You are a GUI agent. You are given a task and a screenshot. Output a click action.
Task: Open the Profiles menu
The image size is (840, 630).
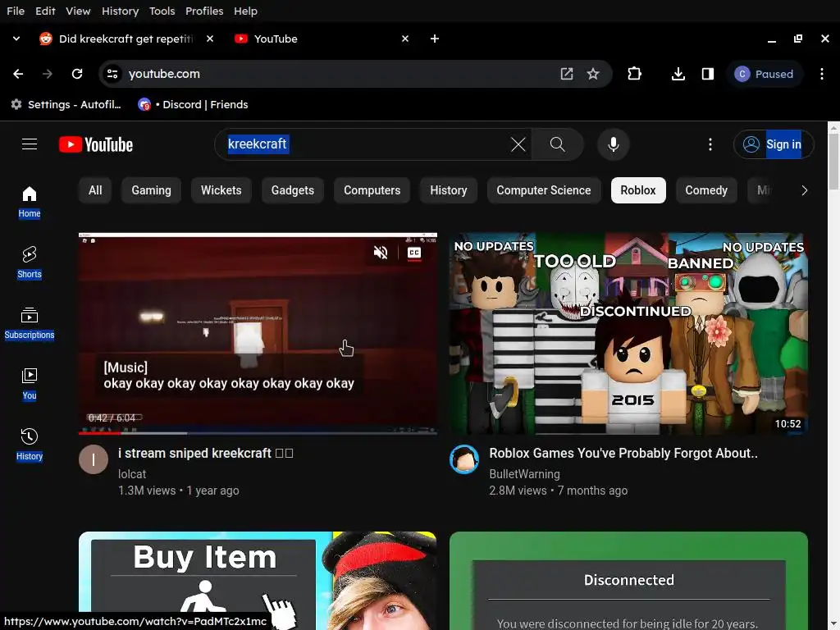204,11
